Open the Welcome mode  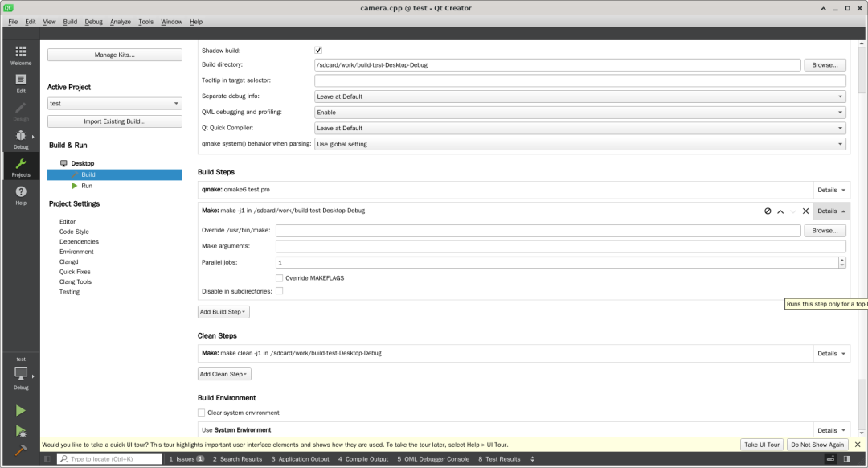pos(20,55)
